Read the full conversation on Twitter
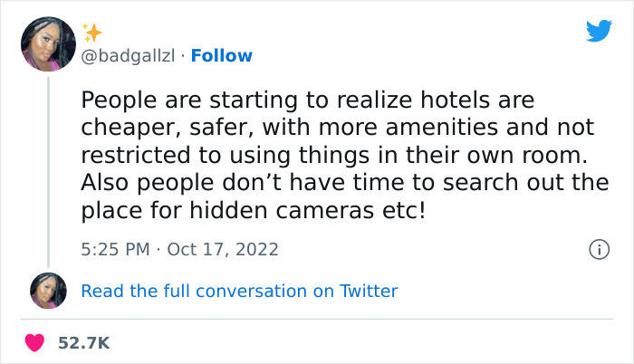The image size is (634, 364). point(239,291)
